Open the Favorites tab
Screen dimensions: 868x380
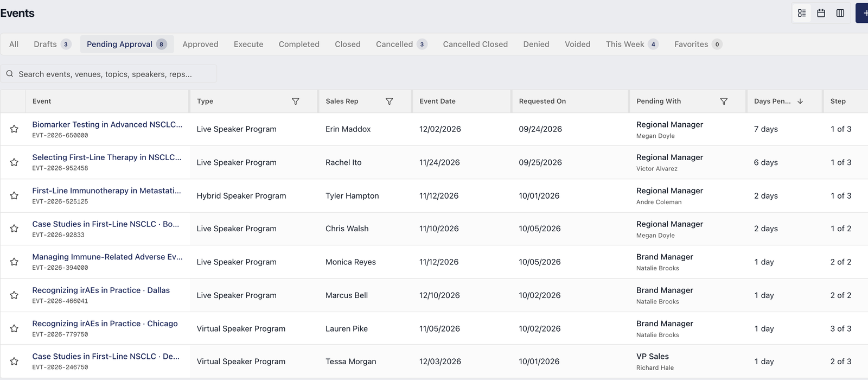tap(698, 45)
